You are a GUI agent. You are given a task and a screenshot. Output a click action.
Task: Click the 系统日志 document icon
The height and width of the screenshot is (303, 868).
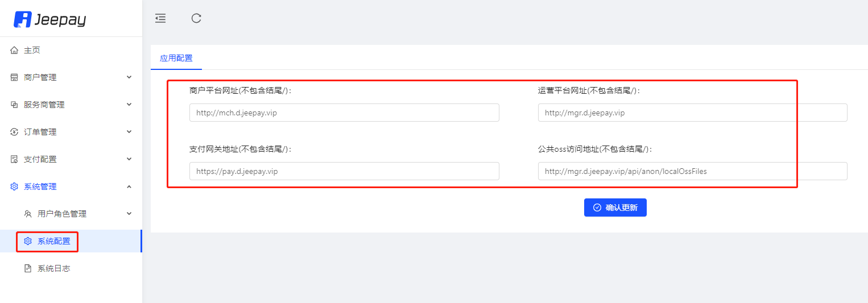28,268
